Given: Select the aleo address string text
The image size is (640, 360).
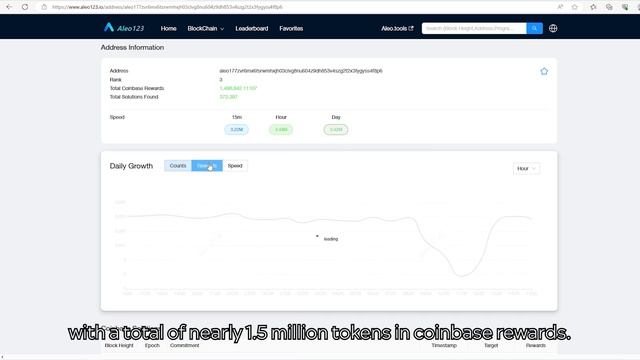Looking at the screenshot, I should click(x=301, y=71).
